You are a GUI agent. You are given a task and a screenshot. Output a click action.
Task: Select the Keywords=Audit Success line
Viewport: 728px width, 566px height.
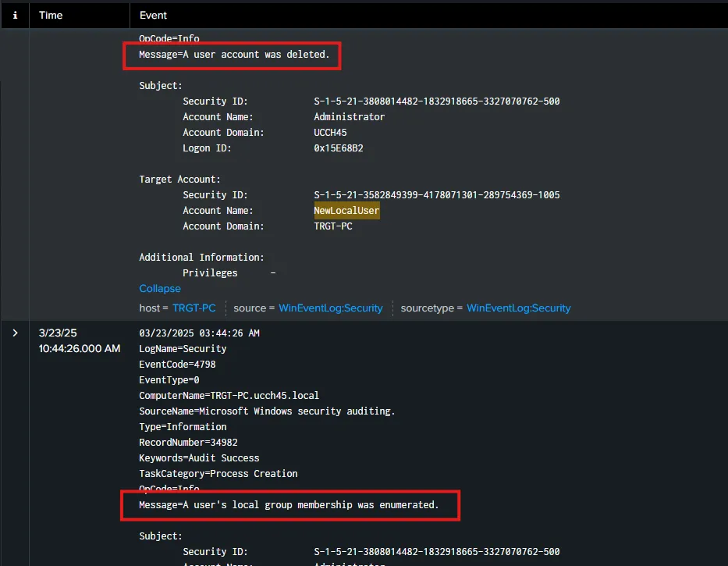(x=199, y=458)
